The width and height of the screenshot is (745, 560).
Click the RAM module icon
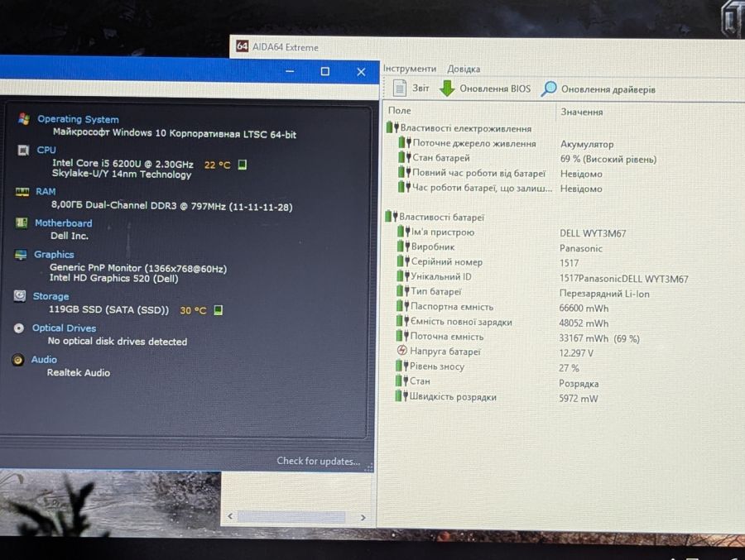22,191
